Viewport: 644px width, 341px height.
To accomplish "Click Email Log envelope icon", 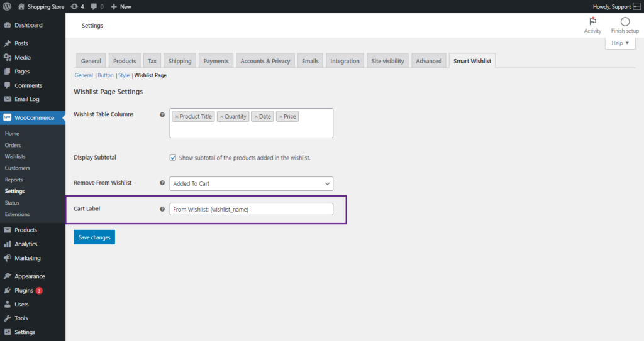I will (x=8, y=99).
